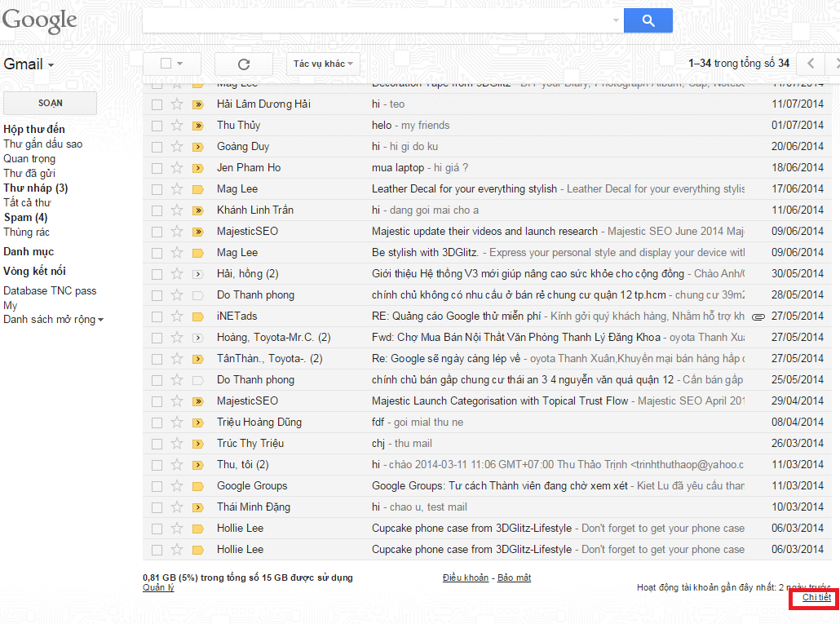Show search options dropdown arrow
The image size is (840, 624).
[x=616, y=20]
